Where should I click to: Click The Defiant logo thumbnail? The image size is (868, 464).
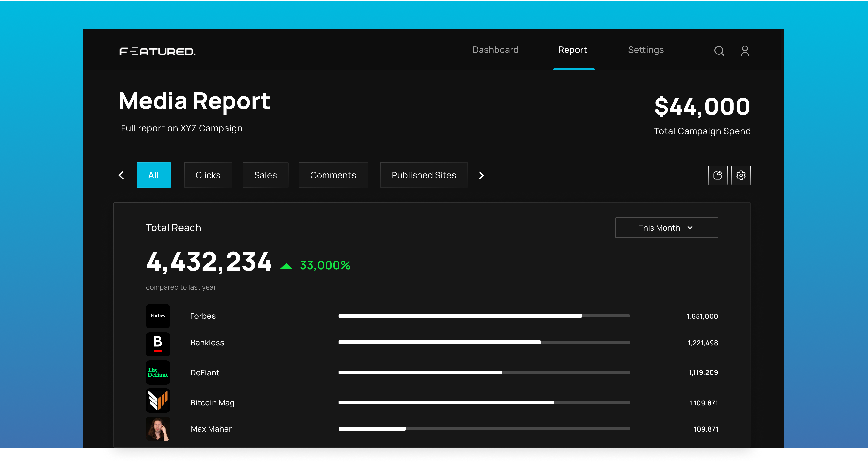click(x=158, y=372)
